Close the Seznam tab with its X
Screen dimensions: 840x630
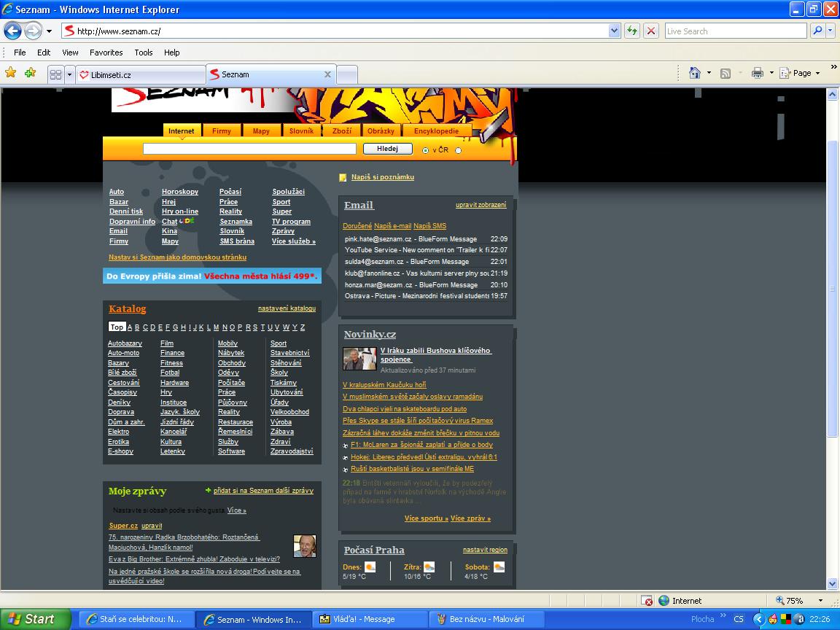(x=327, y=74)
